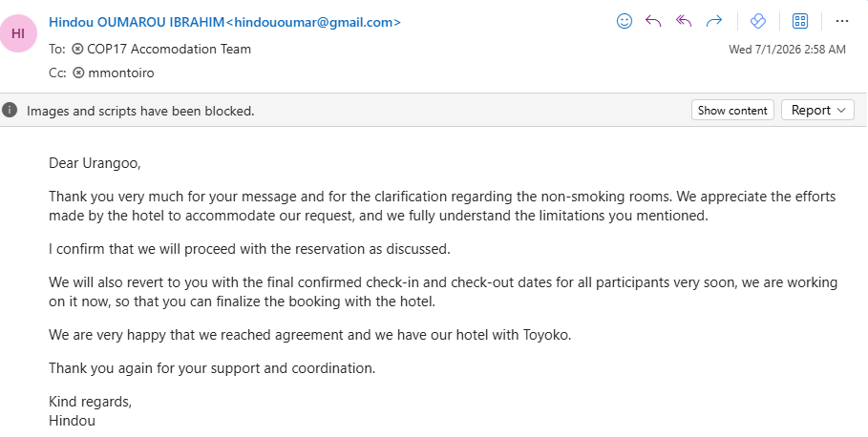Image resolution: width=868 pixels, height=437 pixels.
Task: Click the circle icon beside COP17 Accomodation Team
Action: tap(78, 49)
